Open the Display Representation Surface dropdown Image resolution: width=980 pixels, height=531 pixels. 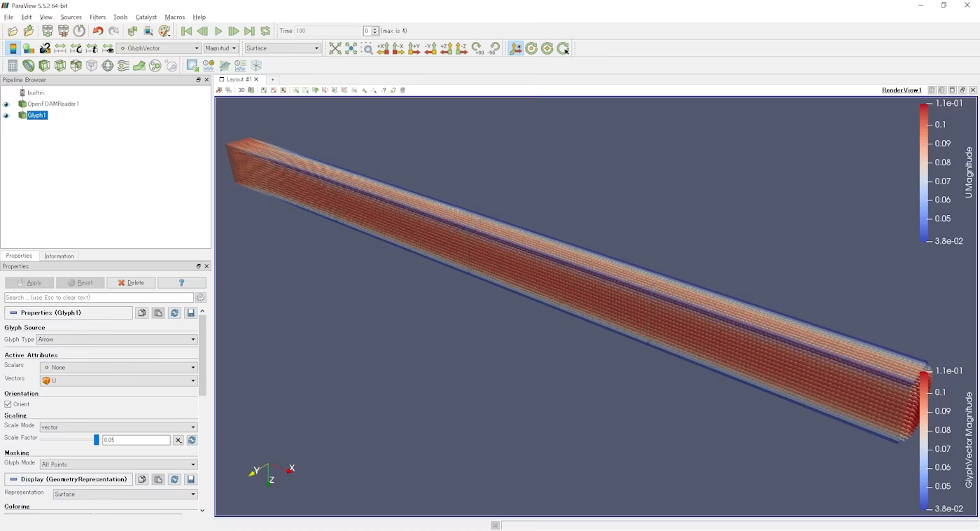pyautogui.click(x=125, y=494)
